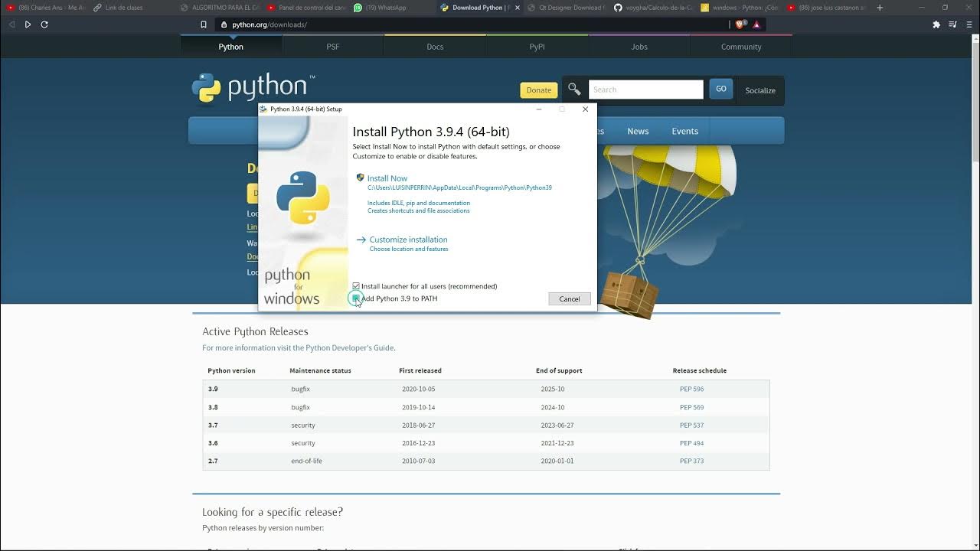The image size is (980, 551).
Task: Close the Download Python tab
Action: (517, 8)
